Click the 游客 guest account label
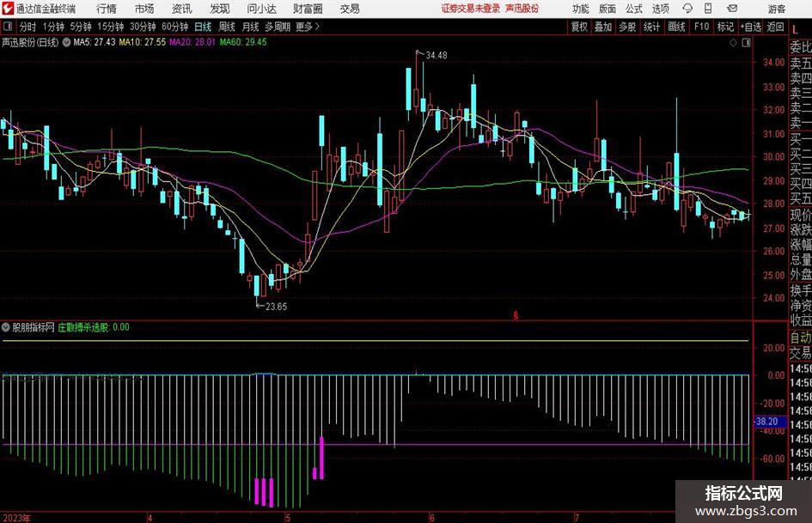The height and width of the screenshot is (523, 812). click(776, 9)
